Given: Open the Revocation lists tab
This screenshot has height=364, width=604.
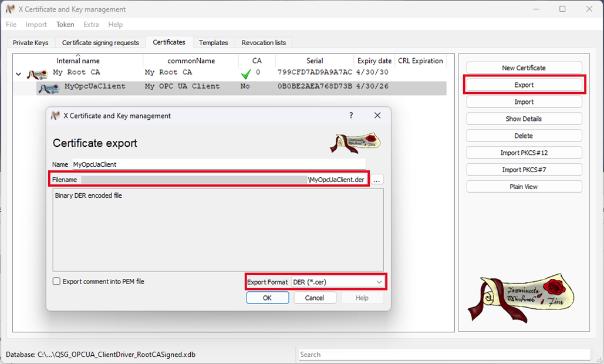Looking at the screenshot, I should pos(264,43).
